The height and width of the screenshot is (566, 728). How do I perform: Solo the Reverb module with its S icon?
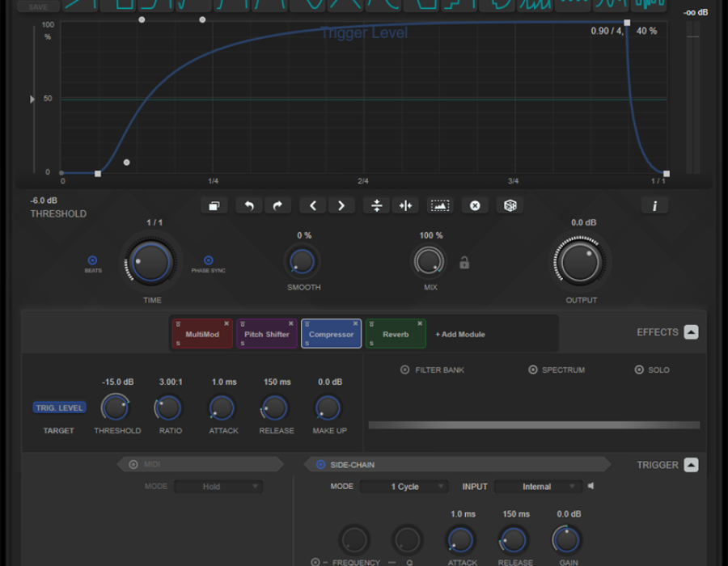tap(371, 344)
